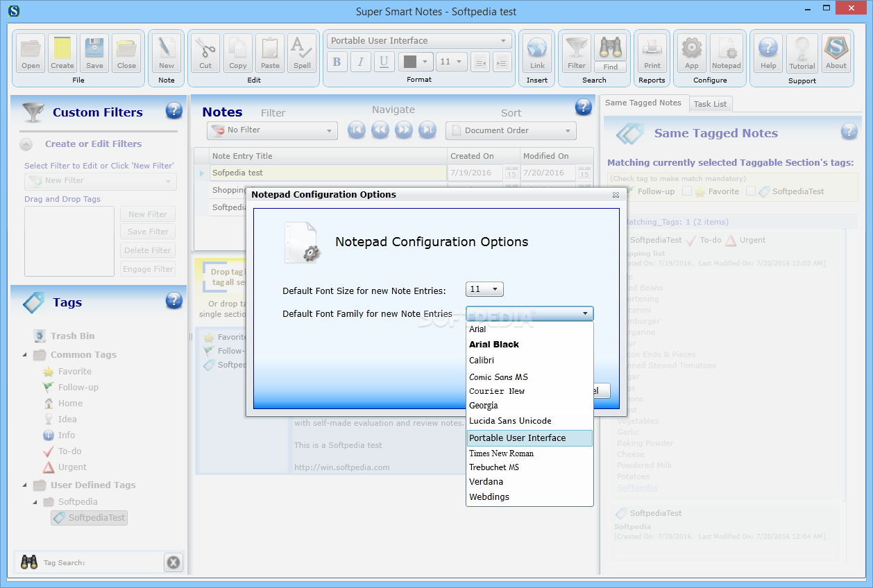Click the Paste clipboard icon
Screen dimensions: 873x588
[x=270, y=53]
